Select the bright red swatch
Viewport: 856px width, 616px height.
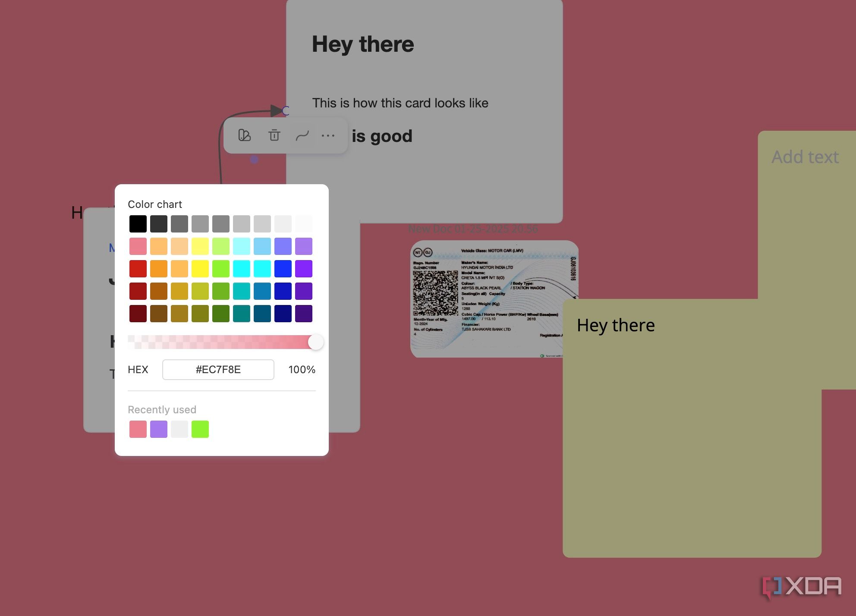[x=138, y=269]
